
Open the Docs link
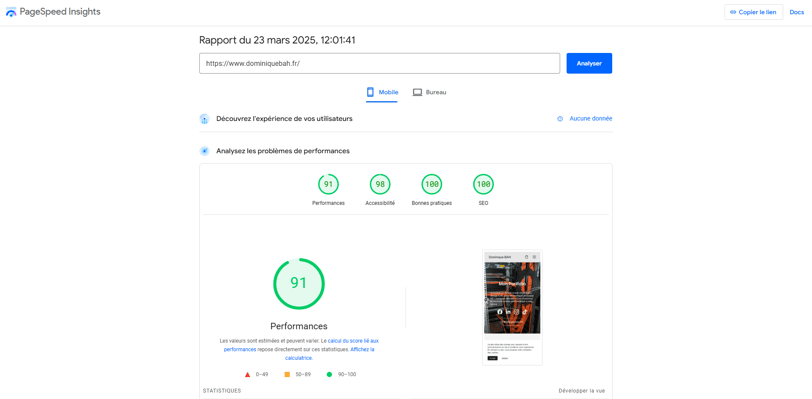coord(796,12)
